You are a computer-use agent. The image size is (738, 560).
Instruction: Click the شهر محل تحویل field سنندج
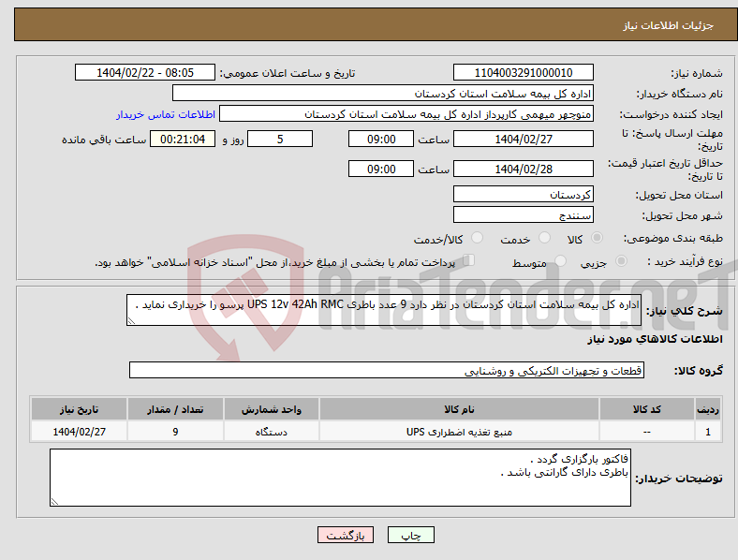[x=523, y=215]
